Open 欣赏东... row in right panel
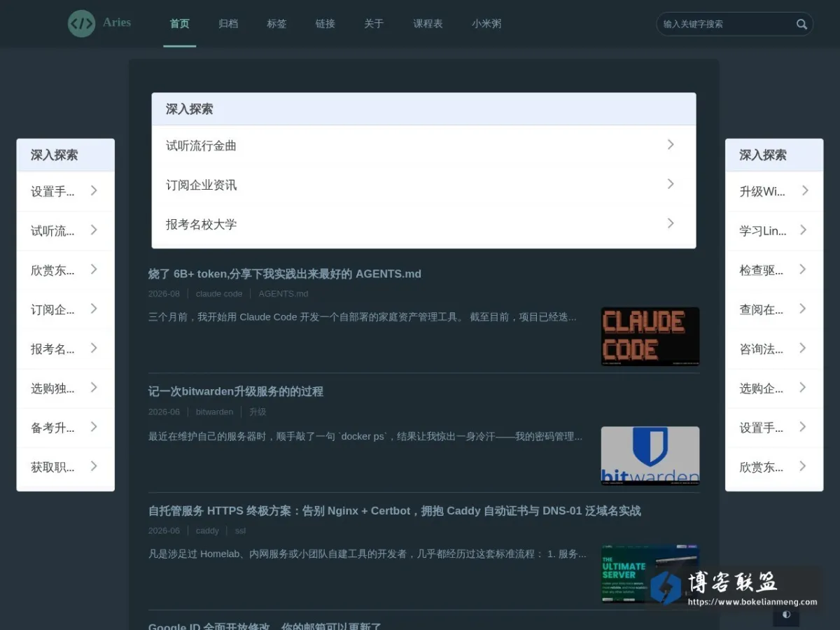Screen dimensions: 840x630 (774, 467)
